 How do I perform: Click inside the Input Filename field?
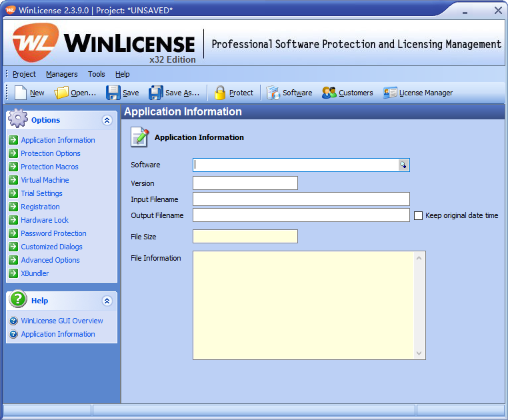tap(301, 199)
